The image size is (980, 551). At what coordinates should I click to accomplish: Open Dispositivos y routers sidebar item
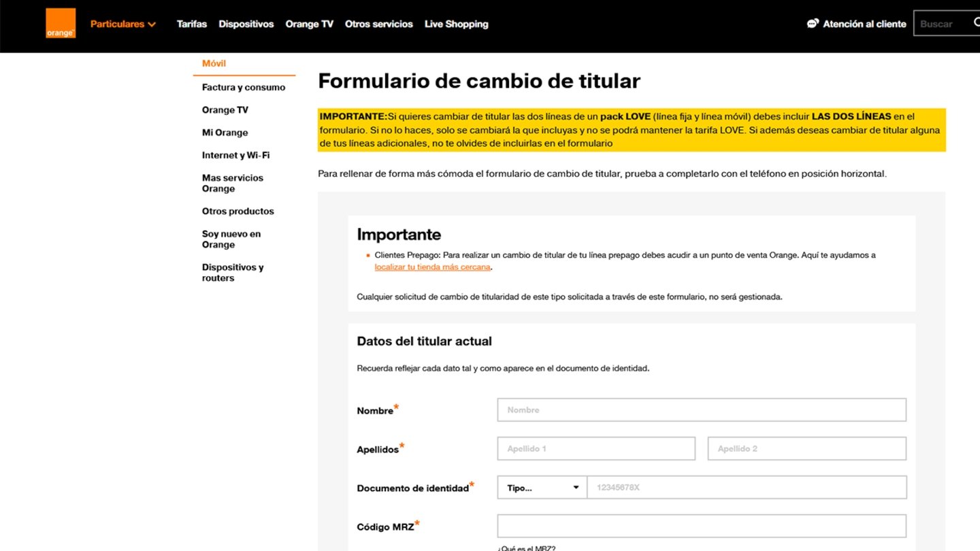[233, 272]
